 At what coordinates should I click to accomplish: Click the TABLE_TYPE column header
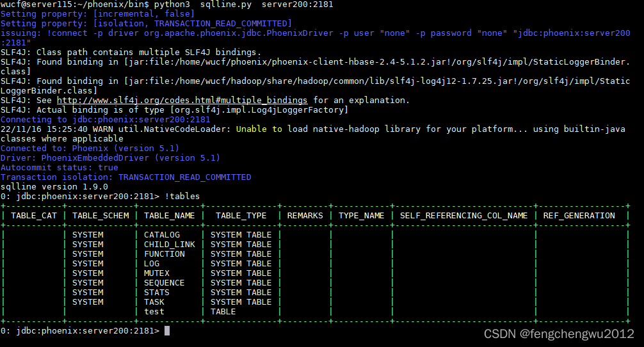[x=241, y=216]
